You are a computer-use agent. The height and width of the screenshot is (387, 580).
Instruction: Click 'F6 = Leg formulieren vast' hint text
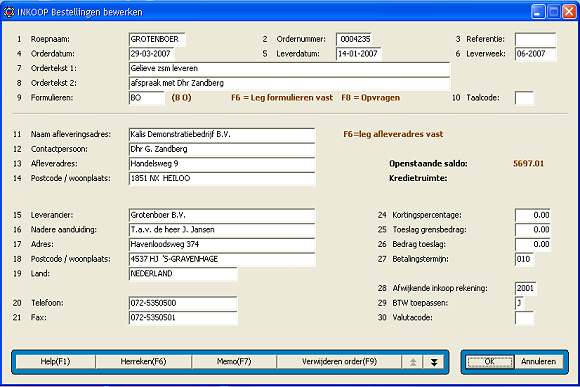tap(282, 98)
